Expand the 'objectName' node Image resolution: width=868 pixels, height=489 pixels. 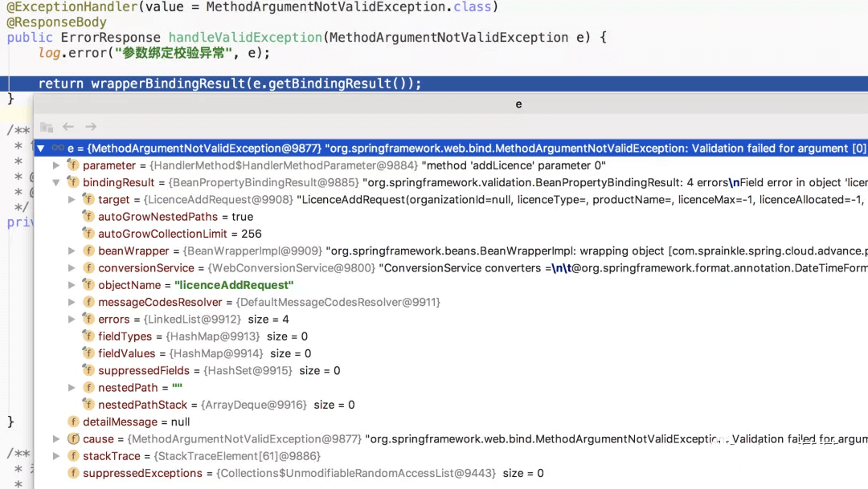pos(72,285)
